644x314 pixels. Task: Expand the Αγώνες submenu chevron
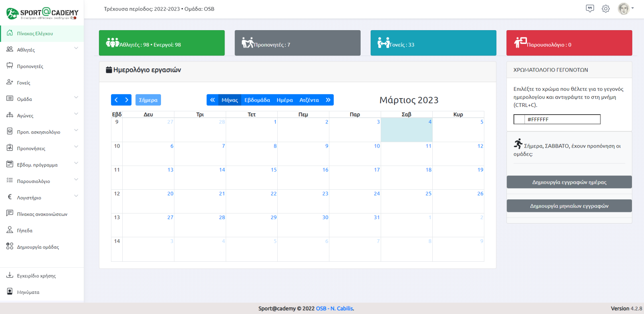76,114
